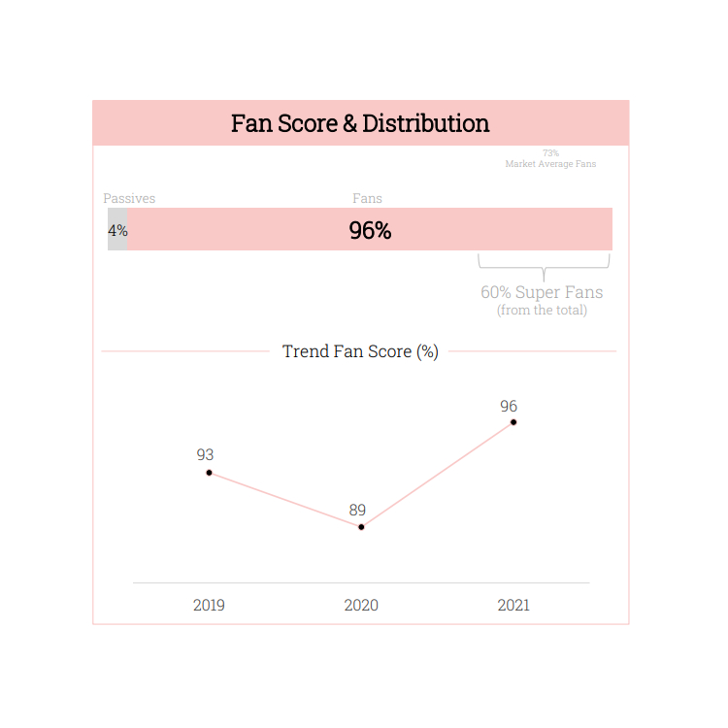Select the 2021 data point

(x=513, y=422)
